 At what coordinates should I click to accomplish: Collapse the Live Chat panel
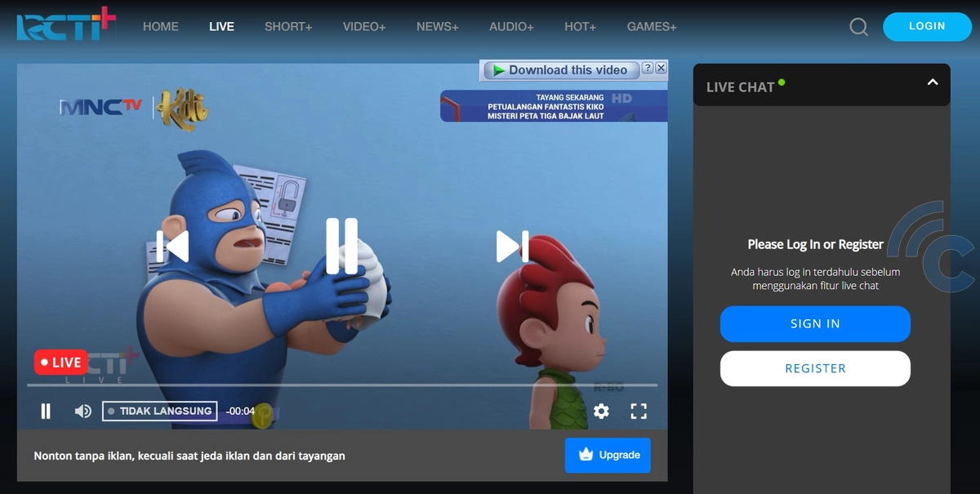click(933, 82)
